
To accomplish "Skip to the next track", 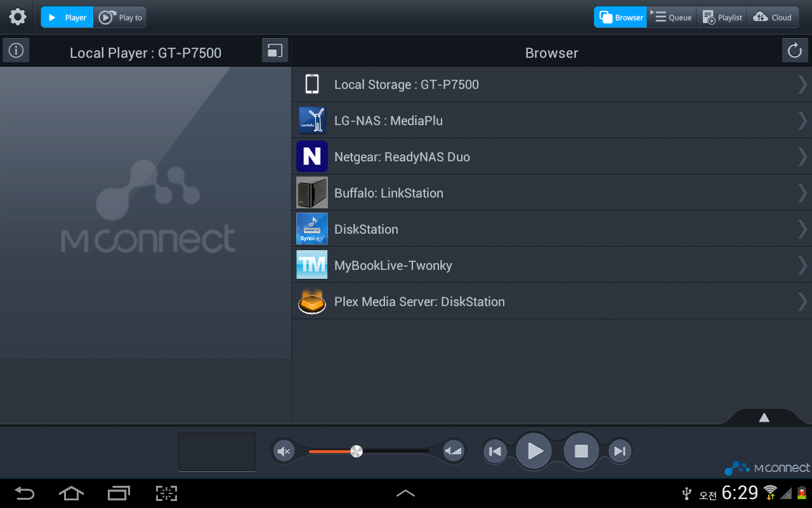I will pos(620,451).
